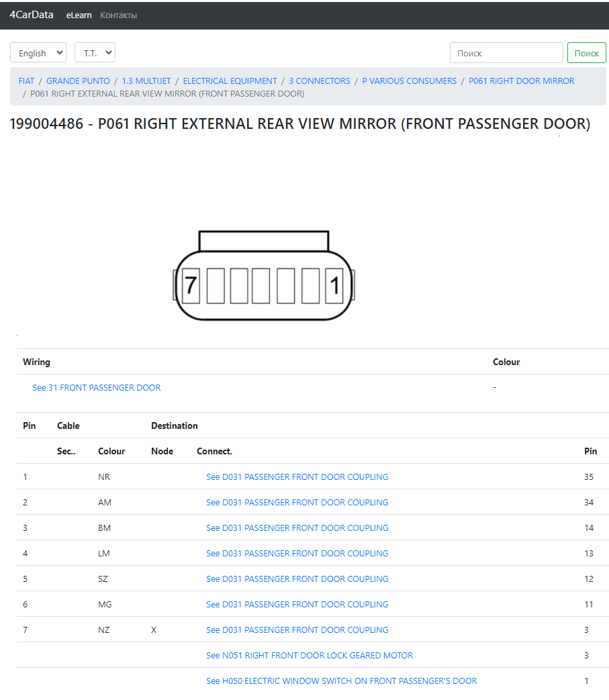Viewport: 609px width, 700px height.
Task: Open See 31 FRONT PASSENGER DOOR wiring link
Action: 97,387
